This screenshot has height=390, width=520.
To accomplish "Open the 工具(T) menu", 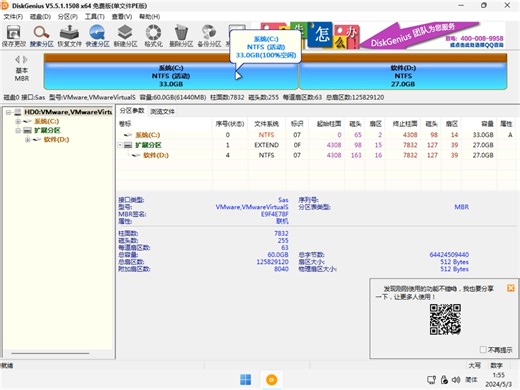I will (x=95, y=16).
